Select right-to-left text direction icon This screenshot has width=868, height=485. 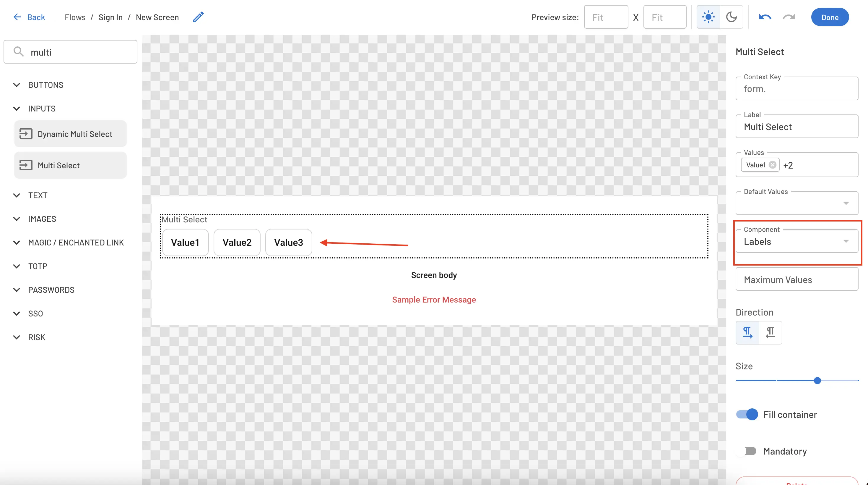pyautogui.click(x=770, y=333)
